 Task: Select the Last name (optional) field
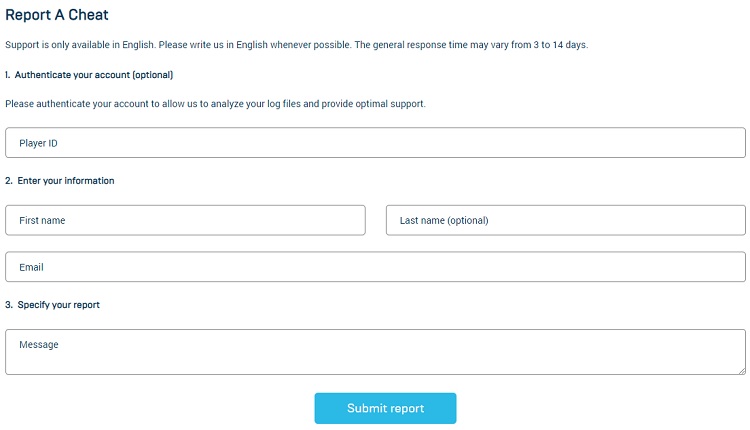(565, 220)
